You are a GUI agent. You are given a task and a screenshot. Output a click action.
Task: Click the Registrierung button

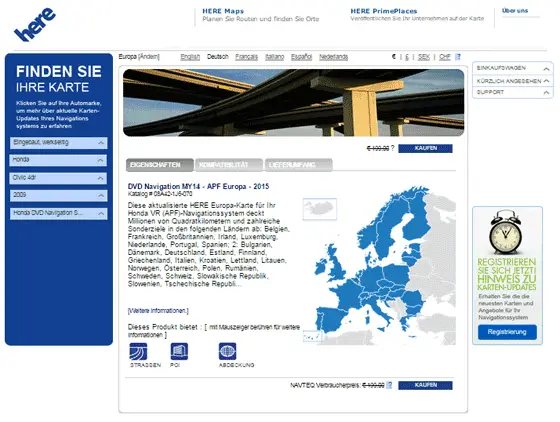click(507, 332)
